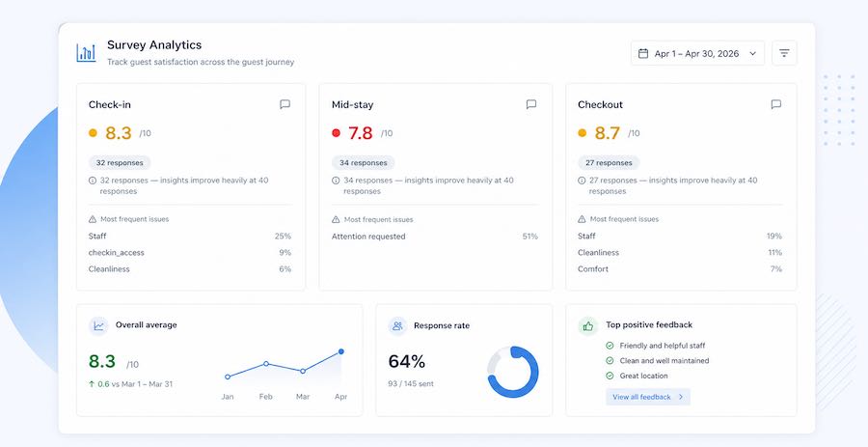Screen dimensions: 868x447
Task: Click the Mid-stay card title
Action: click(x=353, y=104)
